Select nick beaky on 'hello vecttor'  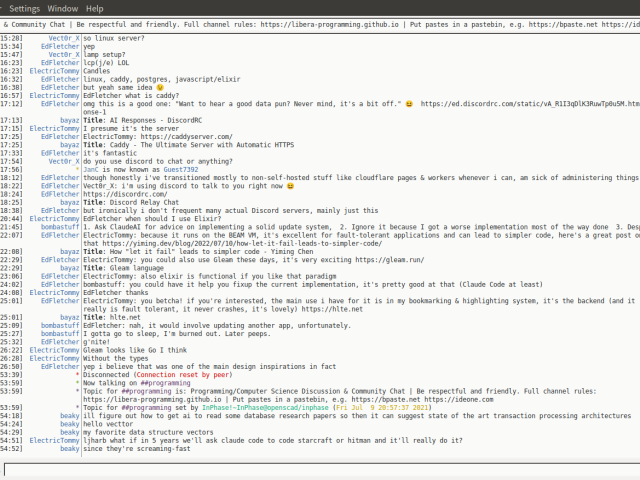70,424
